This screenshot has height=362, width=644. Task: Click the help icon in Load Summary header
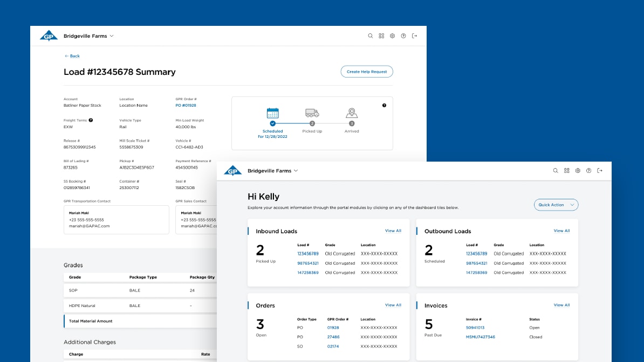click(x=403, y=36)
